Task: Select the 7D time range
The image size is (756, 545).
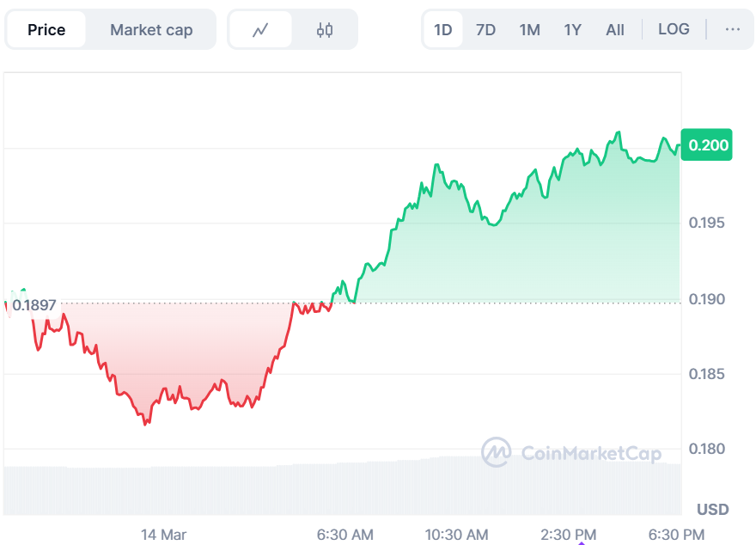Action: tap(485, 30)
